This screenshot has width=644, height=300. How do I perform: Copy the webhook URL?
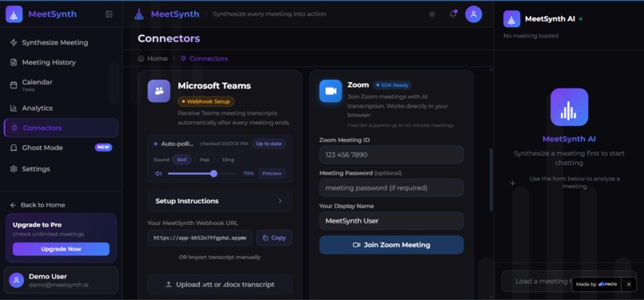(274, 238)
